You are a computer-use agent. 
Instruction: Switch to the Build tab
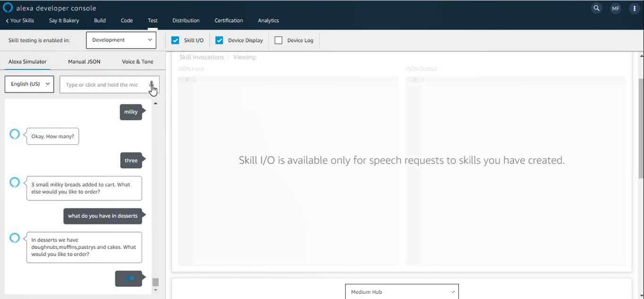[x=100, y=21]
